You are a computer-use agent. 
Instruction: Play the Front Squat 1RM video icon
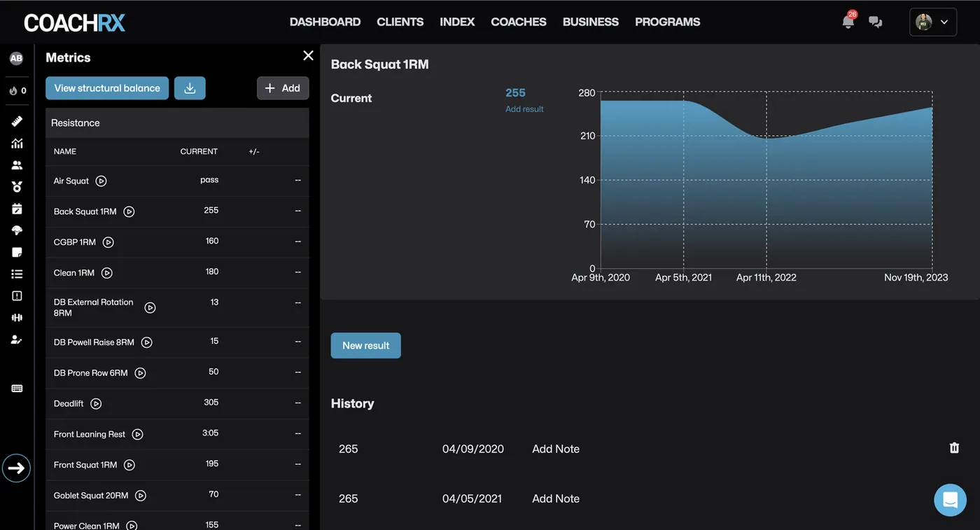pyautogui.click(x=129, y=465)
